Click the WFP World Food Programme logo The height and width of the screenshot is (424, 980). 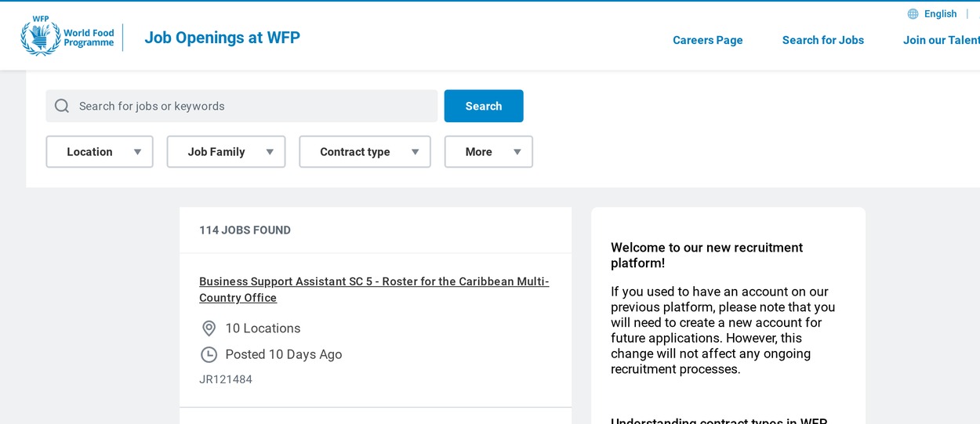(67, 36)
